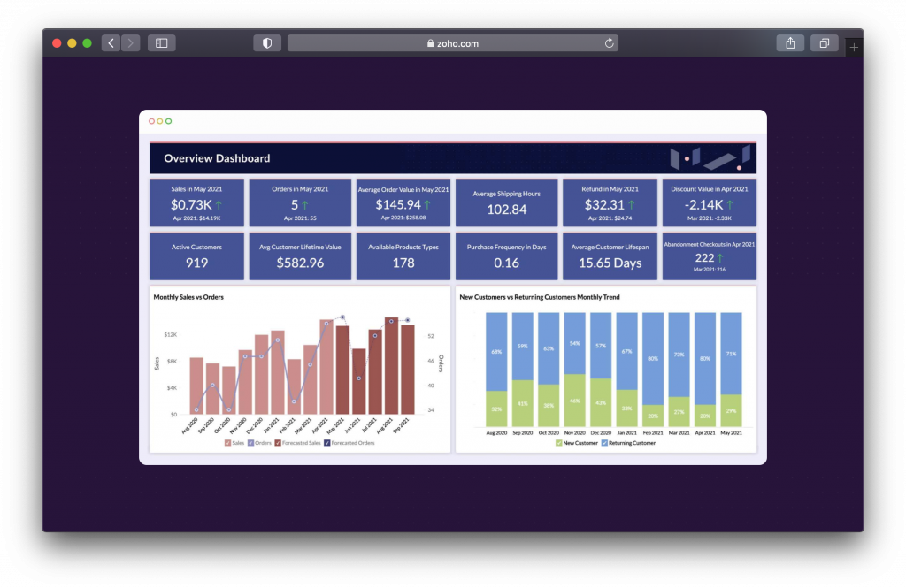Select the Sales in May 2021 card
This screenshot has height=588, width=906.
tap(196, 202)
